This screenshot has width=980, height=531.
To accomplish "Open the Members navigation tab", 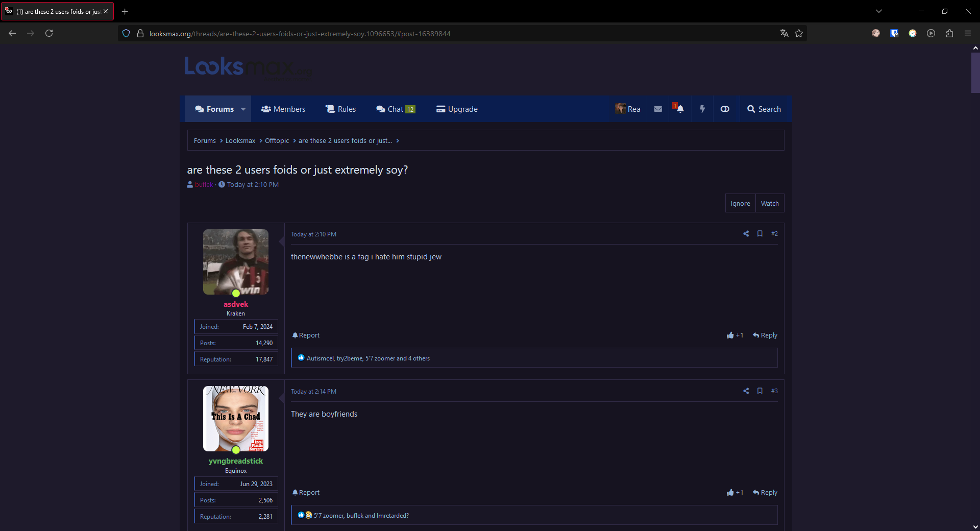I will (283, 109).
